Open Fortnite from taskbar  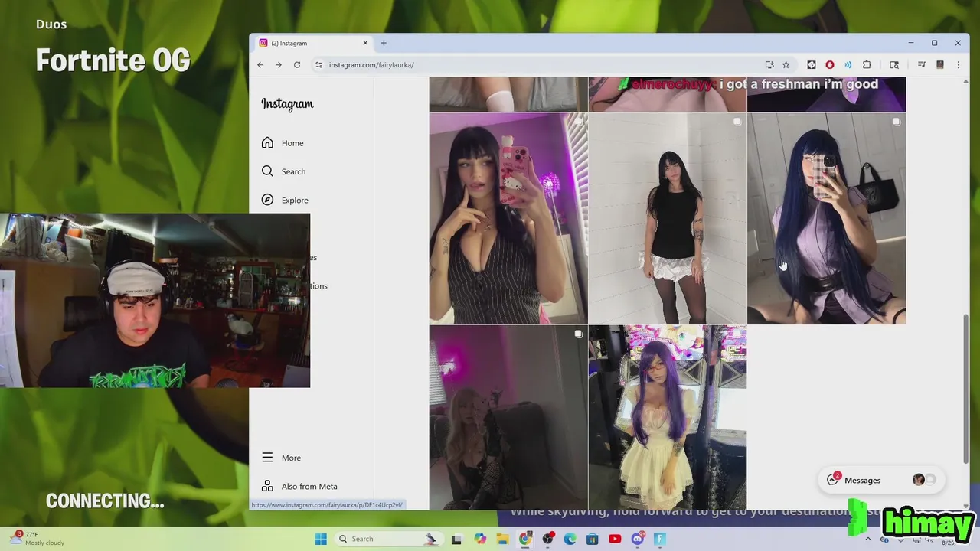click(x=660, y=539)
